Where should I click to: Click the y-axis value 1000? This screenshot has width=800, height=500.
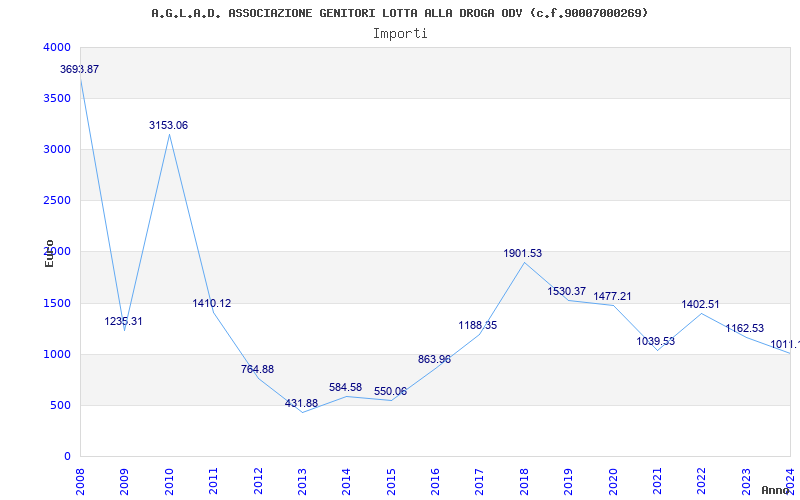[x=57, y=354]
